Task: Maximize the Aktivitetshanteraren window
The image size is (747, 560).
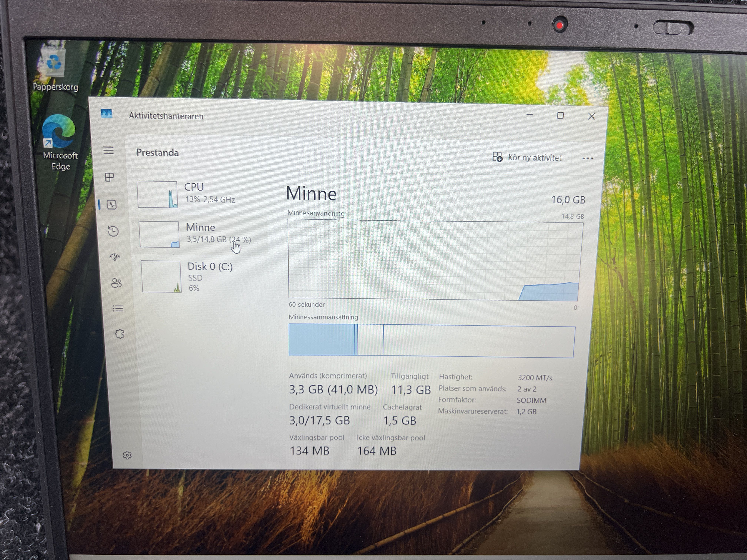Action: (x=560, y=116)
